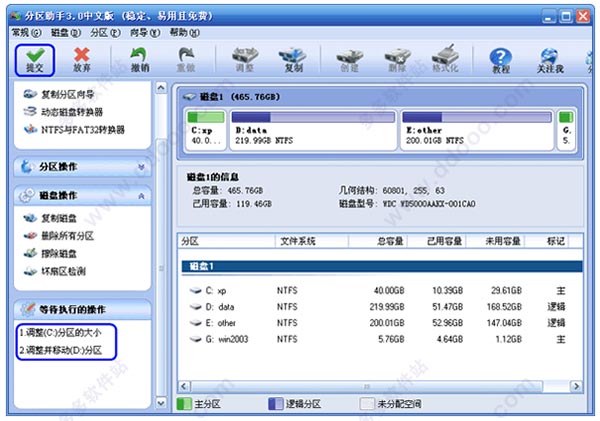
Task: Click the 关注我 globe icon
Action: (x=550, y=60)
